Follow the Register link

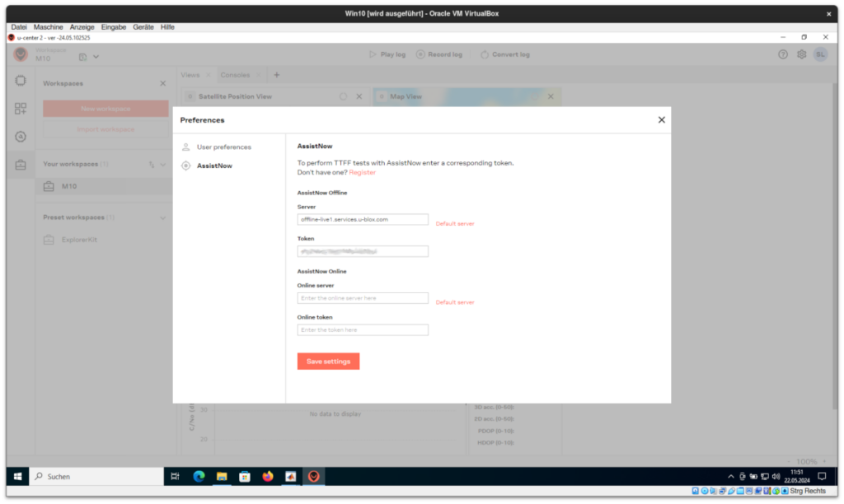363,173
